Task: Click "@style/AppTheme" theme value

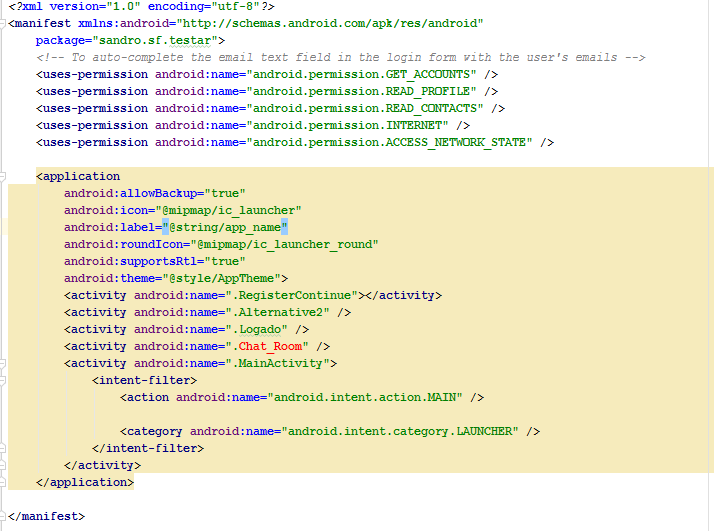Action: [221, 278]
